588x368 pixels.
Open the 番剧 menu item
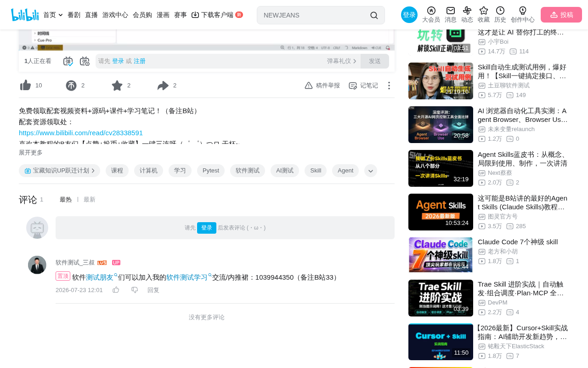74,15
